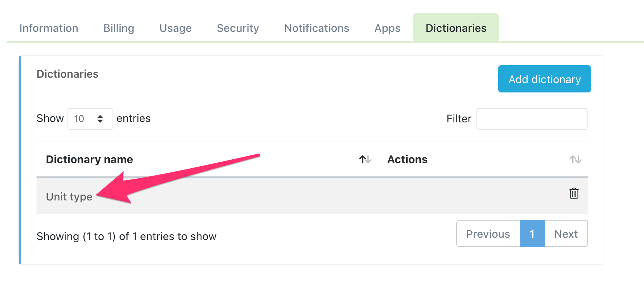The width and height of the screenshot is (644, 289).
Task: Open the Notifications tab
Action: point(317,28)
